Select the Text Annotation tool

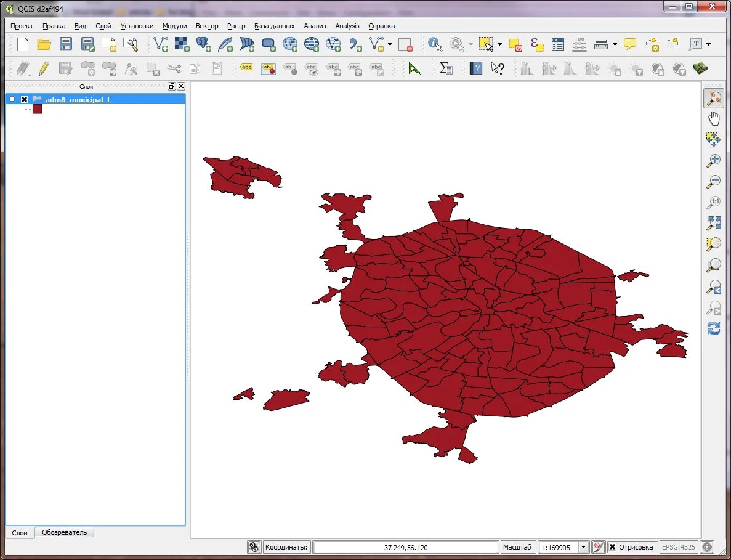coord(695,44)
